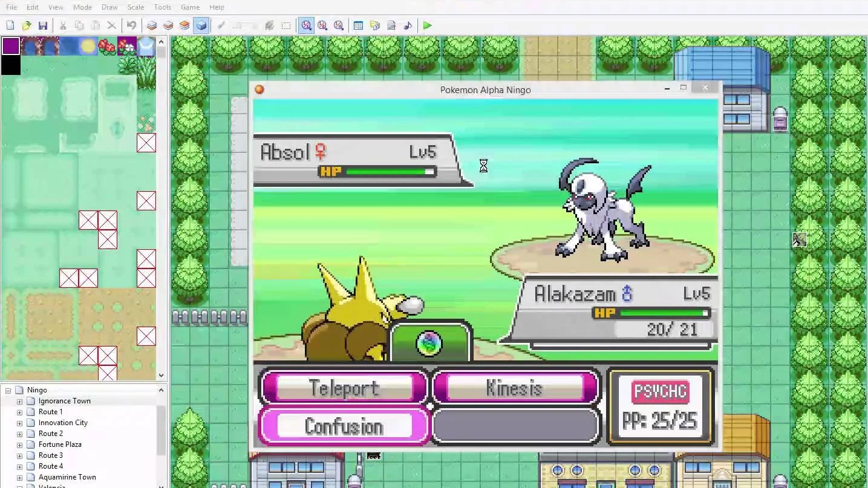The height and width of the screenshot is (488, 868).
Task: Save the current map
Action: tap(43, 25)
